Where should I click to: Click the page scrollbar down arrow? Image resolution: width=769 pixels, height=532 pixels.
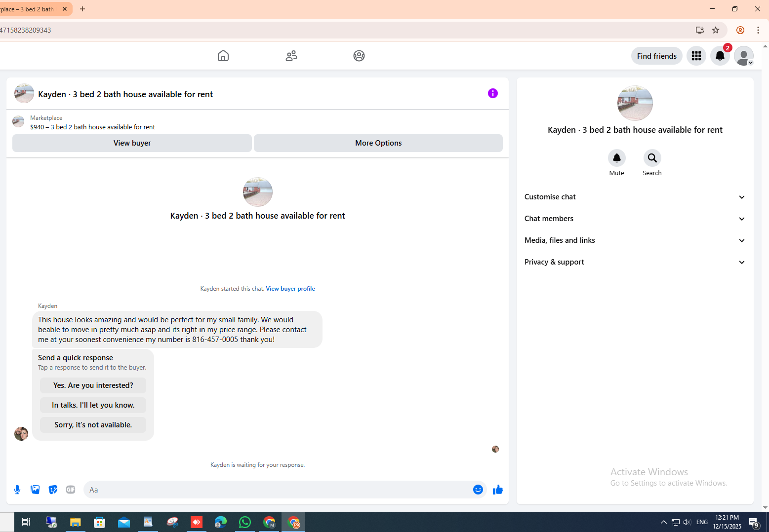765,507
